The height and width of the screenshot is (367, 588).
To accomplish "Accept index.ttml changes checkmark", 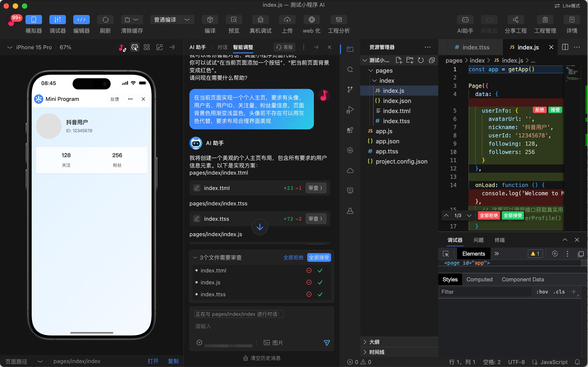I will pos(320,270).
